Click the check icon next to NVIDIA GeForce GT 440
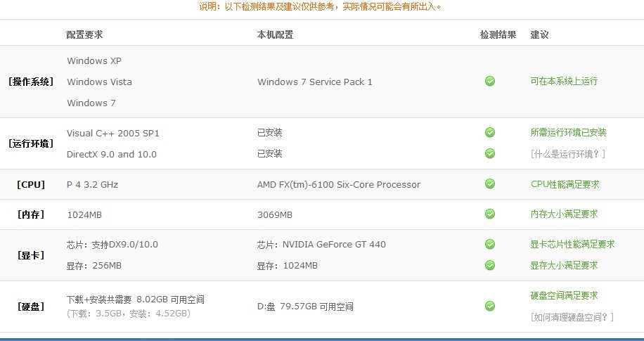This screenshot has width=644, height=341. tap(489, 245)
